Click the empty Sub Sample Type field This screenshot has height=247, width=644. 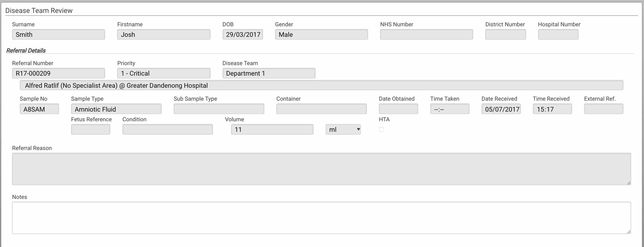tap(219, 109)
